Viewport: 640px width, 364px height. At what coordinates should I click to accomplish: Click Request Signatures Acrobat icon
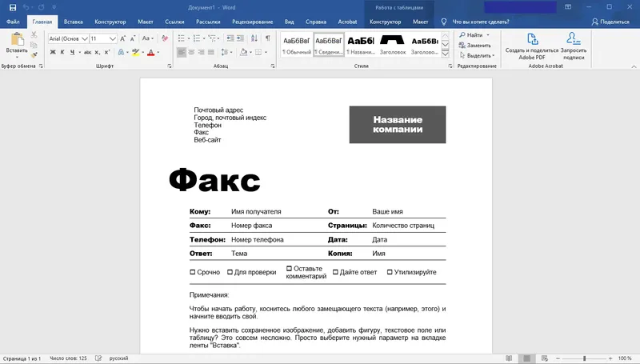coord(574,46)
